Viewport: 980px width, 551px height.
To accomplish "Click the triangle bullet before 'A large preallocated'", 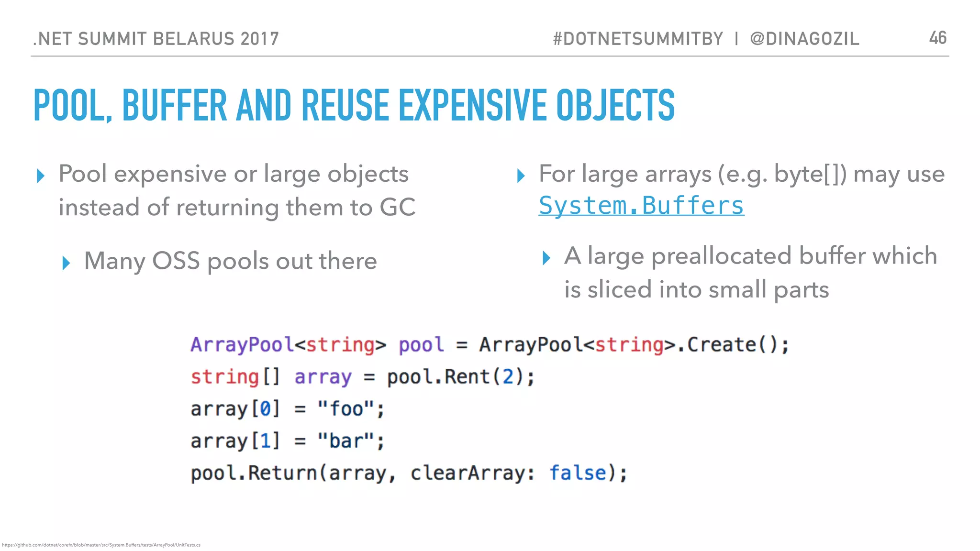I will (546, 258).
